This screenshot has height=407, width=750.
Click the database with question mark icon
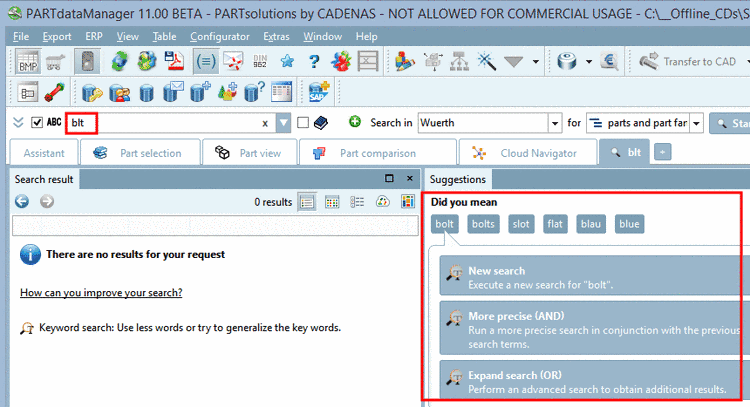[x=254, y=92]
